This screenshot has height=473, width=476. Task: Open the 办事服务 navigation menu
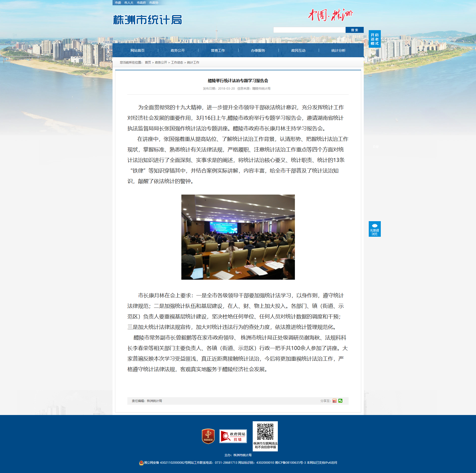point(258,50)
